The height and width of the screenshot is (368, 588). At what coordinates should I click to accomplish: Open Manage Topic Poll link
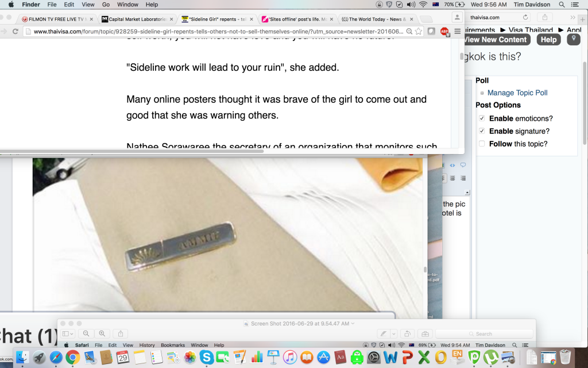point(517,93)
